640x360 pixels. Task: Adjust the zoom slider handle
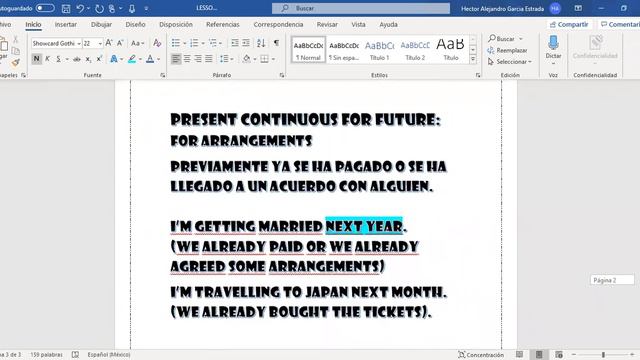point(603,355)
